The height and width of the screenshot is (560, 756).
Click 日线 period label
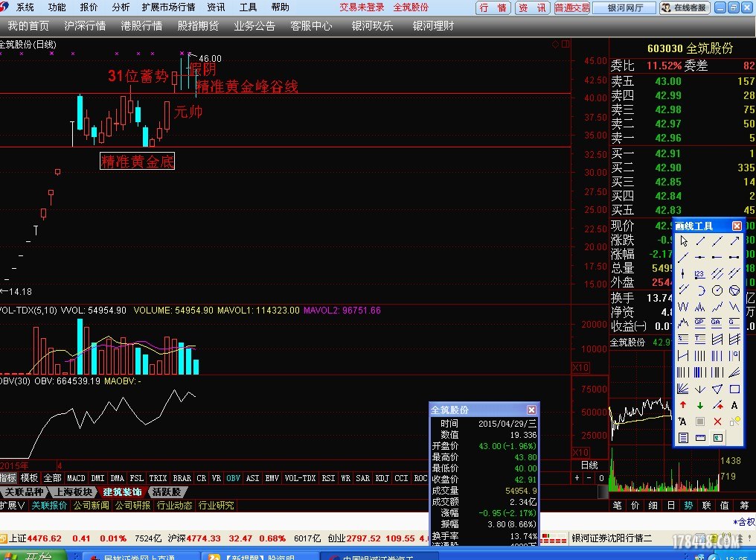[x=589, y=465]
